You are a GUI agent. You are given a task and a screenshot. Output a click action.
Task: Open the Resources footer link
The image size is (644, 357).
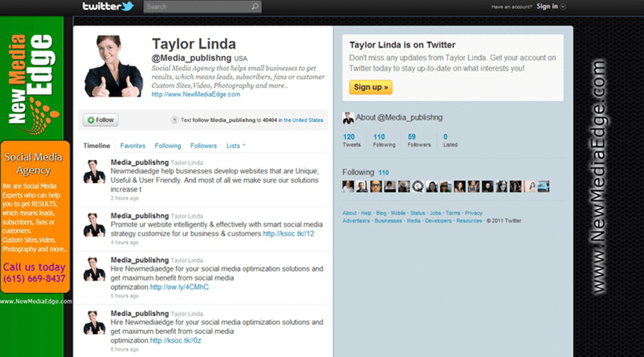pyautogui.click(x=469, y=221)
